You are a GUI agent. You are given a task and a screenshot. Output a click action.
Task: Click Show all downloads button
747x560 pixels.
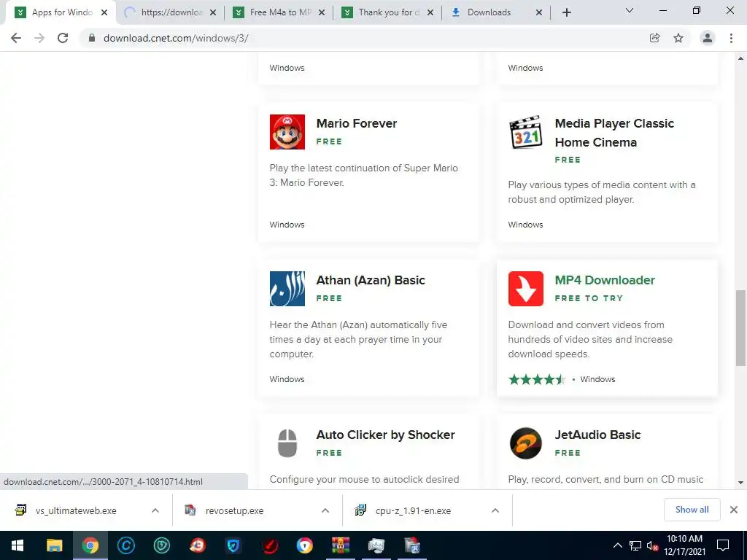coord(692,510)
